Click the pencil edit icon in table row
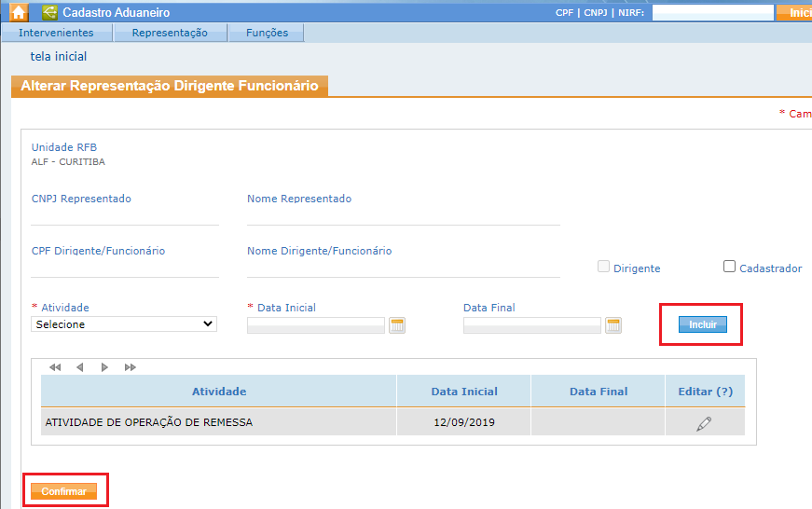The height and width of the screenshot is (509, 812). point(704,423)
